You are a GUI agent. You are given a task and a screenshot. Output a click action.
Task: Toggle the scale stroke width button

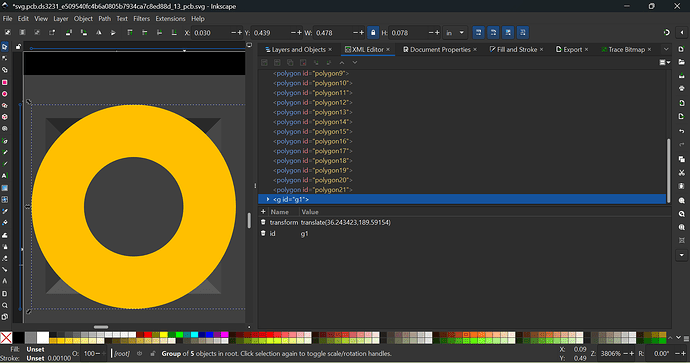click(478, 33)
